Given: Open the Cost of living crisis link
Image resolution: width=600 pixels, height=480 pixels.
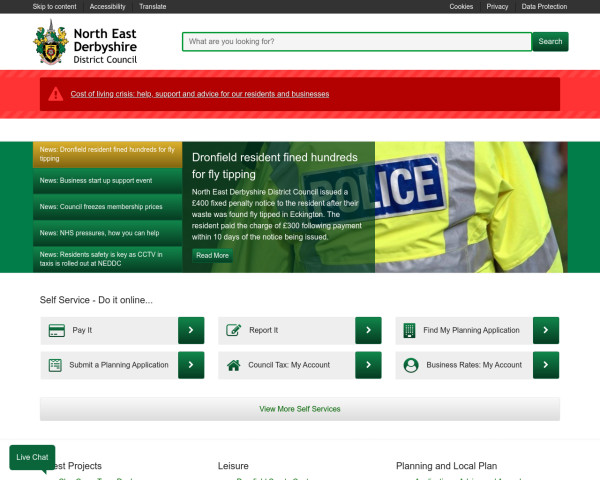Looking at the screenshot, I should pyautogui.click(x=200, y=94).
